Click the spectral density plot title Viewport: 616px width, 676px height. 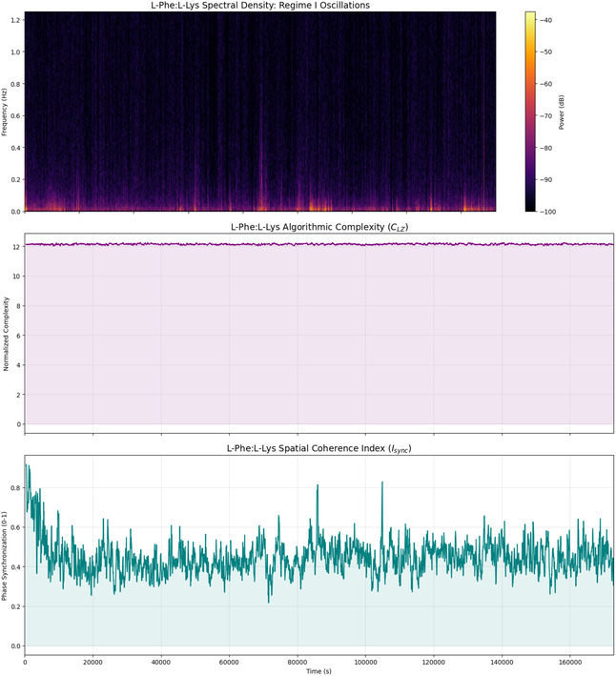coord(260,5)
